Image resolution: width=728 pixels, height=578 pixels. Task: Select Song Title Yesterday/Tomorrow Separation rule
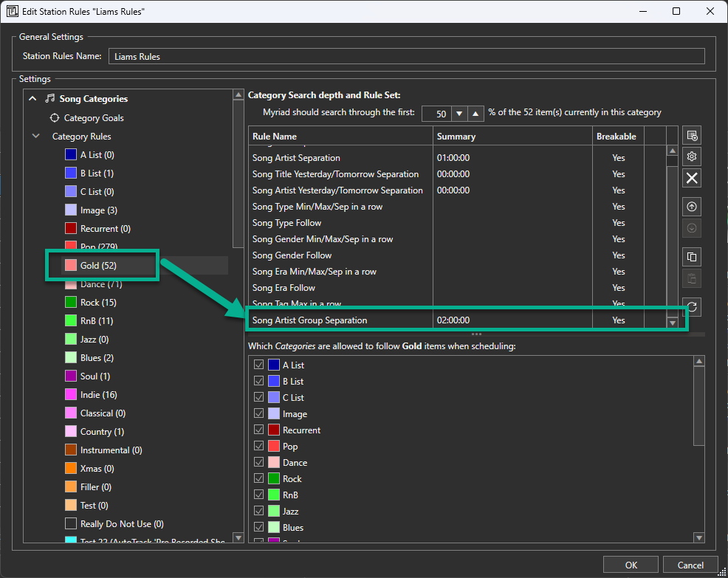[457, 174]
